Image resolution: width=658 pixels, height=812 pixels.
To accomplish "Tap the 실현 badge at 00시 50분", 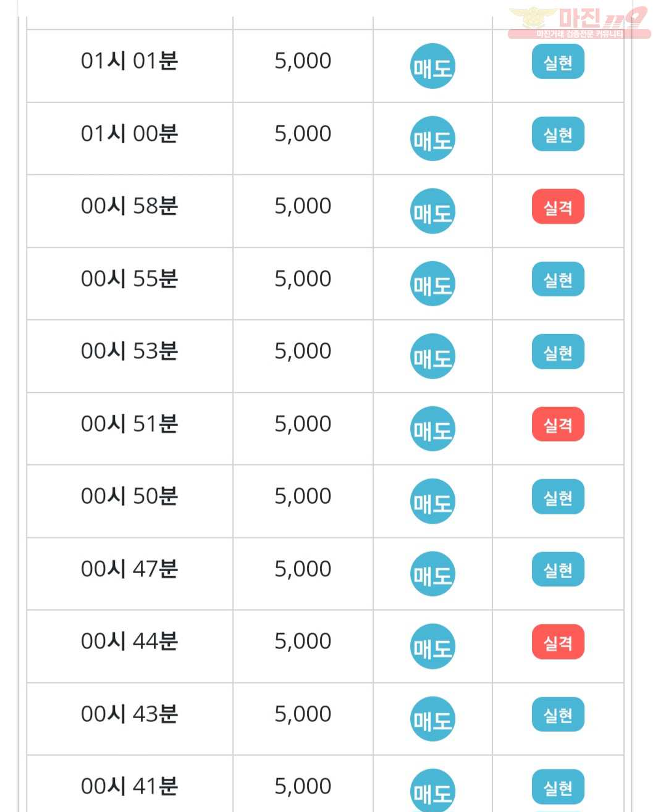I will click(558, 497).
